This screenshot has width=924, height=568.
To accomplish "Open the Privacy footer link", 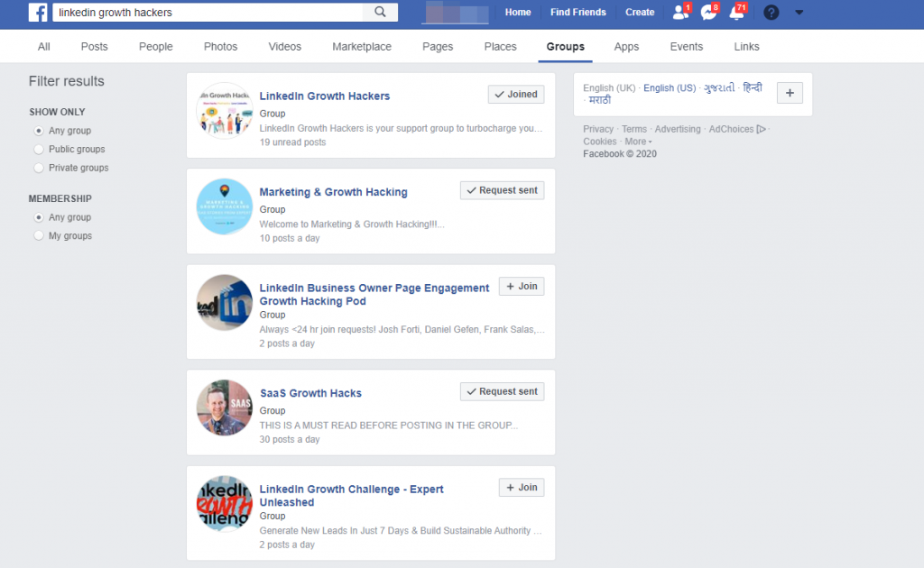I will tap(598, 129).
